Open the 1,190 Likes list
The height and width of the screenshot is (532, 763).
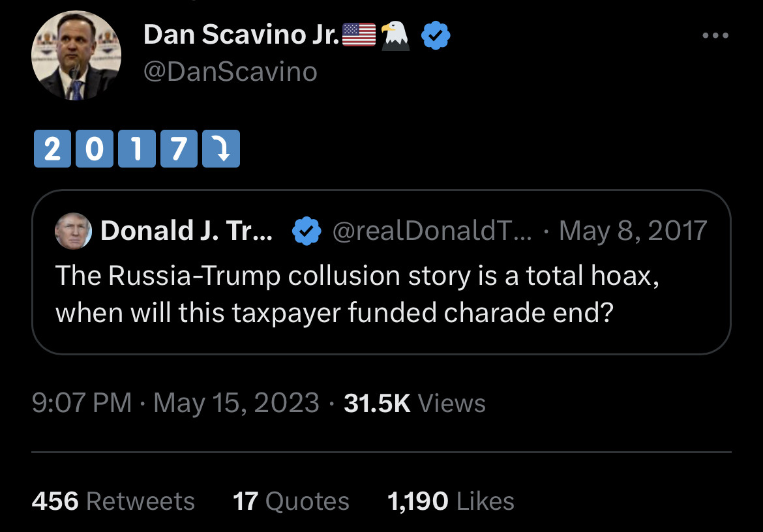tap(451, 501)
